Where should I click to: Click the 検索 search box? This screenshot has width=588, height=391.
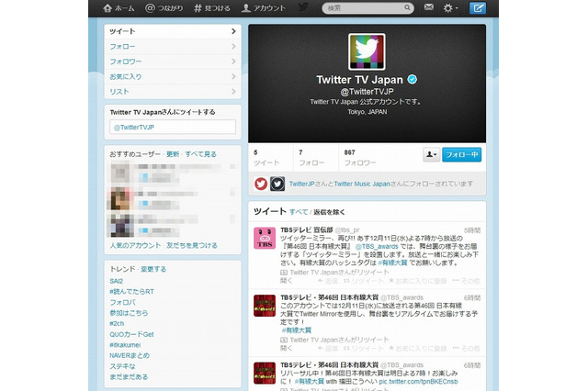(x=363, y=8)
